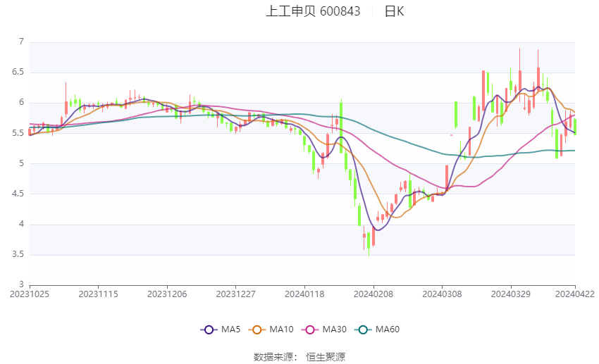The height and width of the screenshot is (364, 599).
Task: Toggle the MA60 teal legend marker
Action: 363,330
